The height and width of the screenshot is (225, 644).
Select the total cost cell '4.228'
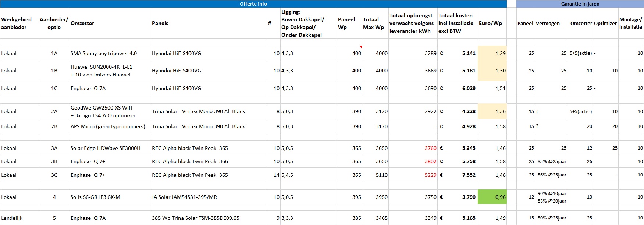pos(458,111)
